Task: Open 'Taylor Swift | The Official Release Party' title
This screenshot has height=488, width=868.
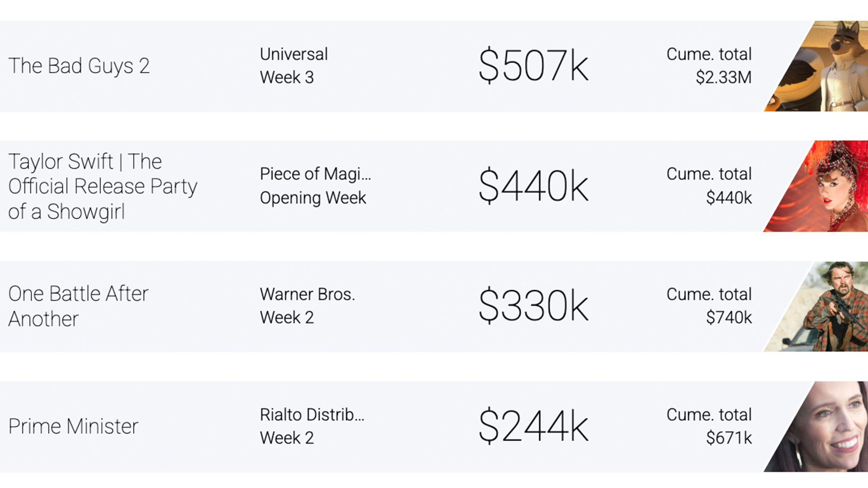Action: (x=103, y=186)
